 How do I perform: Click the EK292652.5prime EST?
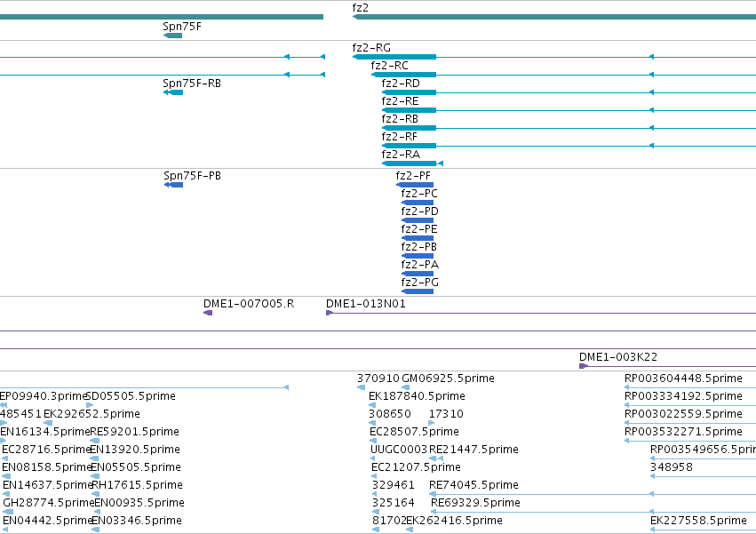(48, 423)
